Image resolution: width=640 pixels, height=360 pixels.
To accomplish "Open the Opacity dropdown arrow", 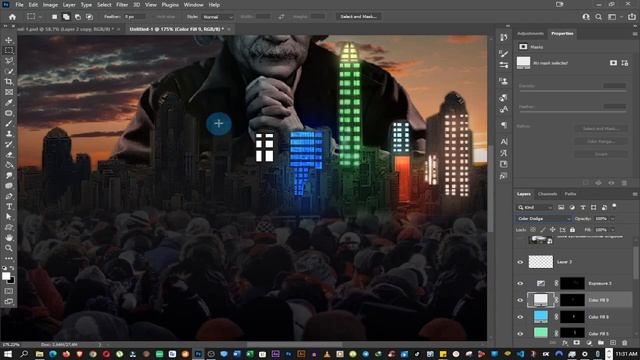I will [x=613, y=219].
